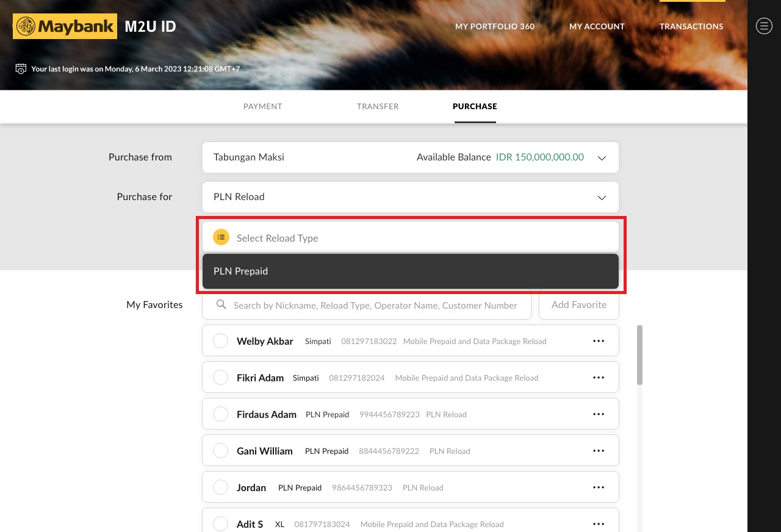Select the PURCHASE tab

click(475, 106)
